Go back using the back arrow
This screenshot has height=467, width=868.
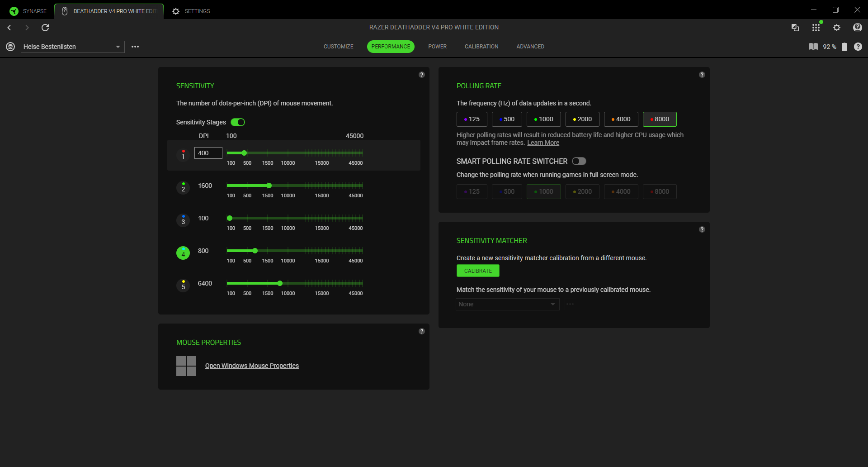click(9, 28)
